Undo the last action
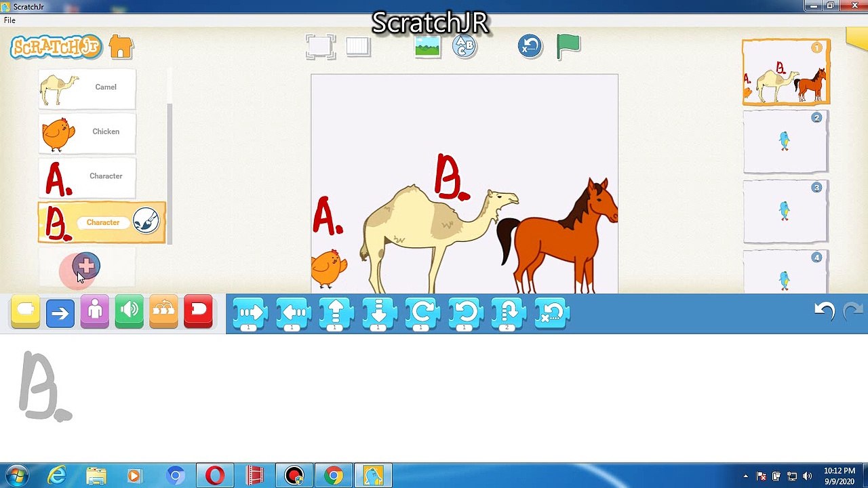 824,311
